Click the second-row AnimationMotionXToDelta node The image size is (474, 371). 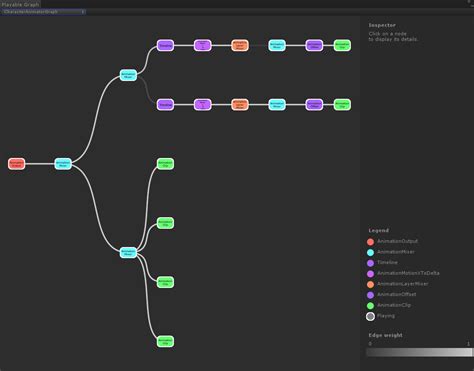pyautogui.click(x=203, y=105)
